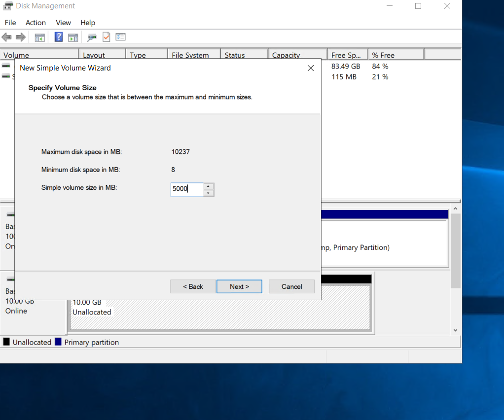Open the Action menu
This screenshot has height=420, width=504.
36,23
